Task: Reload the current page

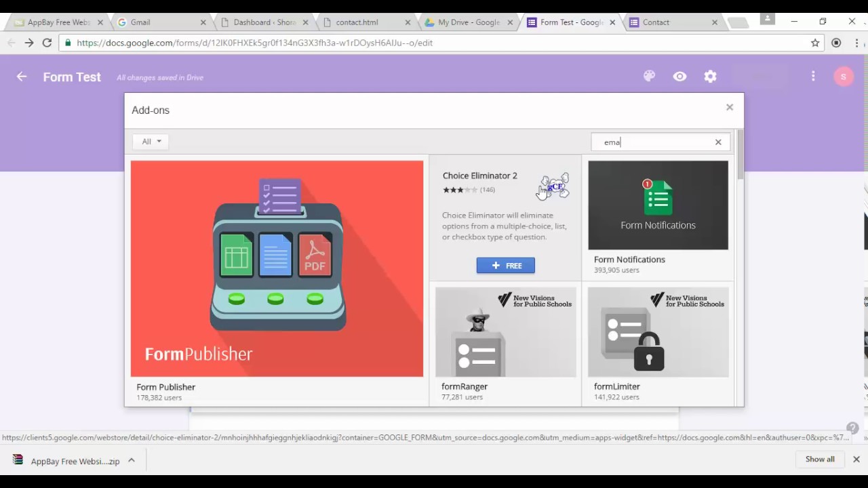Action: [47, 43]
